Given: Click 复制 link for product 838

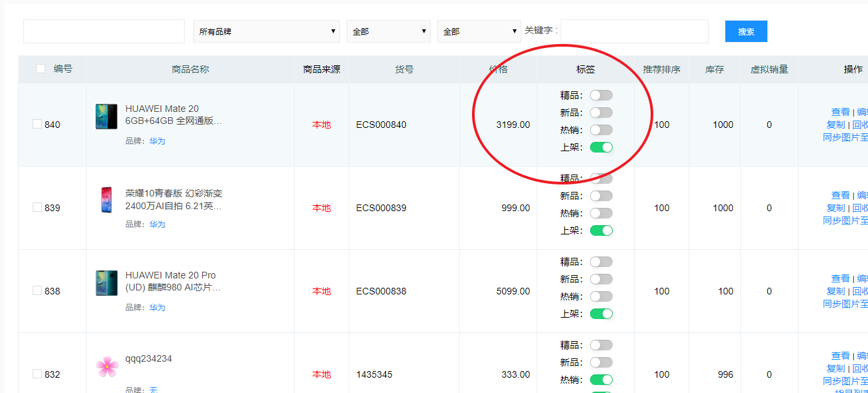Looking at the screenshot, I should [835, 291].
